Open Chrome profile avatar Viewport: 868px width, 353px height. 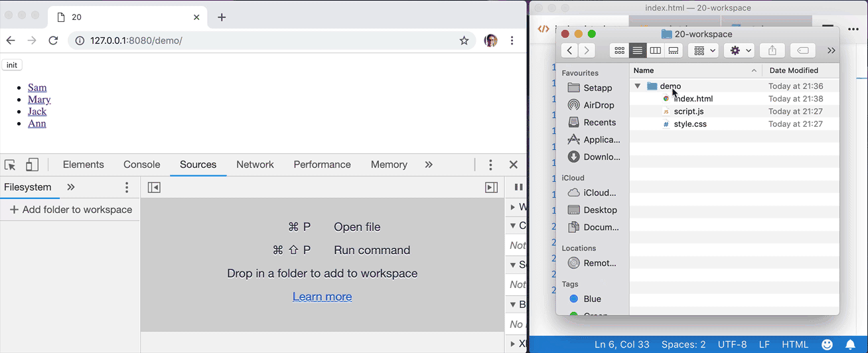[x=490, y=40]
